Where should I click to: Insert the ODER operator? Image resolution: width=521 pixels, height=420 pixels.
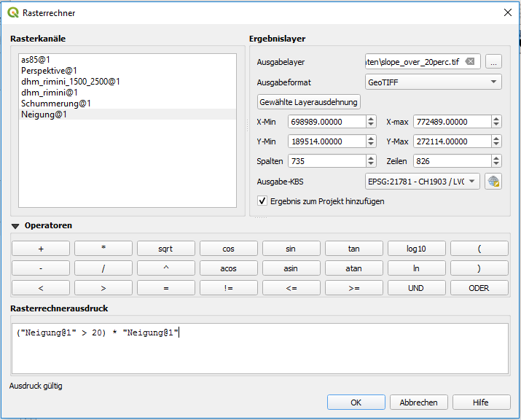click(x=479, y=288)
